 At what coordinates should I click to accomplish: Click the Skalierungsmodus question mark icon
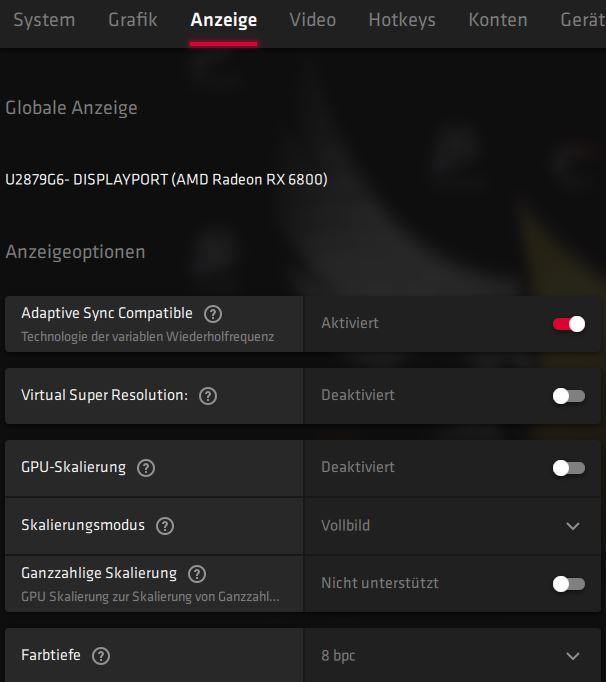165,526
